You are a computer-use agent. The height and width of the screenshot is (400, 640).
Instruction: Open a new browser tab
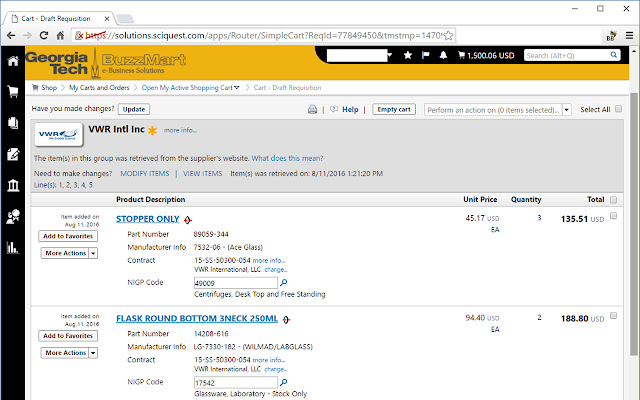click(124, 19)
